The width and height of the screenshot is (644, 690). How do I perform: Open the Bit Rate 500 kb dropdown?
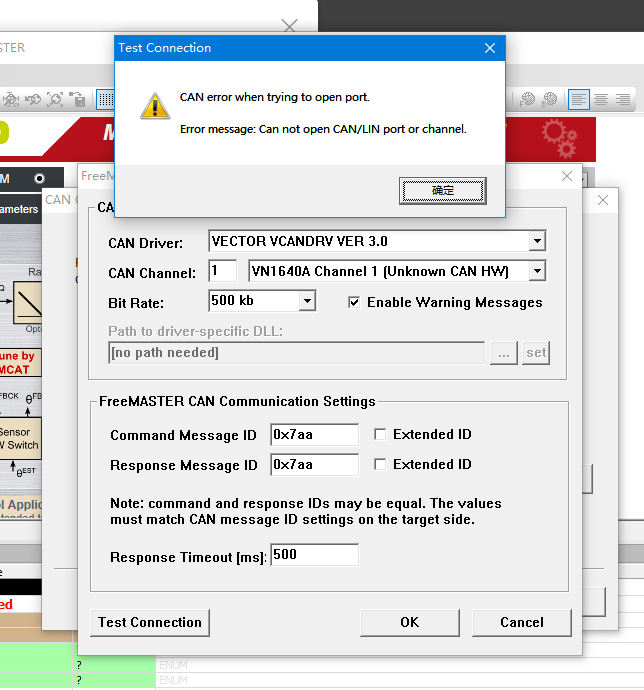[307, 301]
